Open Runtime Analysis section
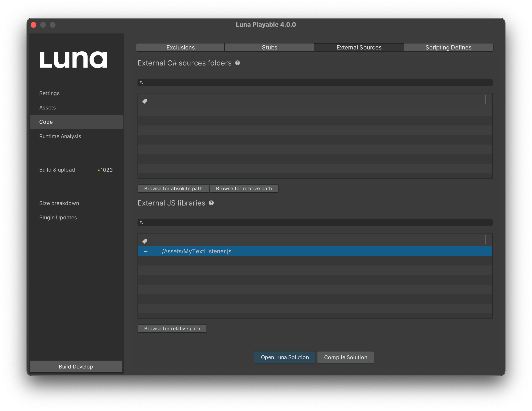Image resolution: width=532 pixels, height=411 pixels. [x=60, y=136]
